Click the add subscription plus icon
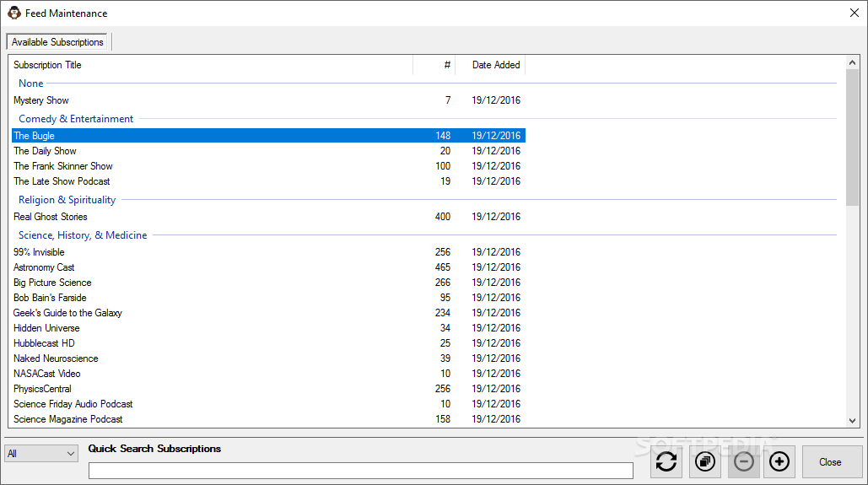The height and width of the screenshot is (485, 868). [779, 461]
